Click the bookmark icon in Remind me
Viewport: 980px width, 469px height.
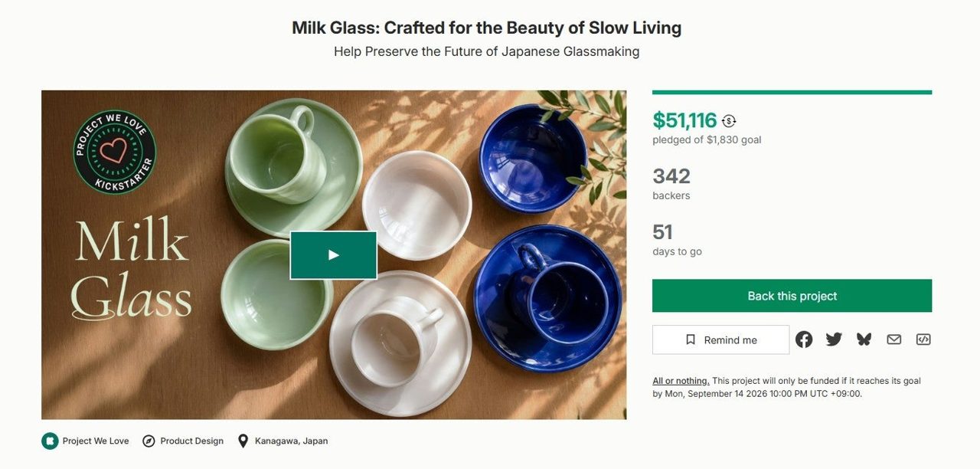point(691,339)
